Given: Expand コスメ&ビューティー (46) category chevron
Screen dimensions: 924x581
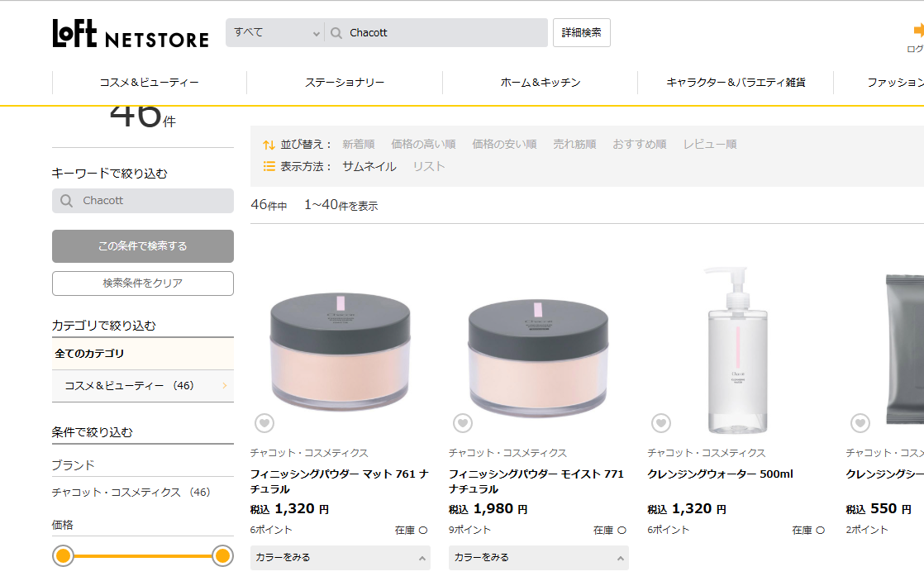Looking at the screenshot, I should click(x=225, y=385).
